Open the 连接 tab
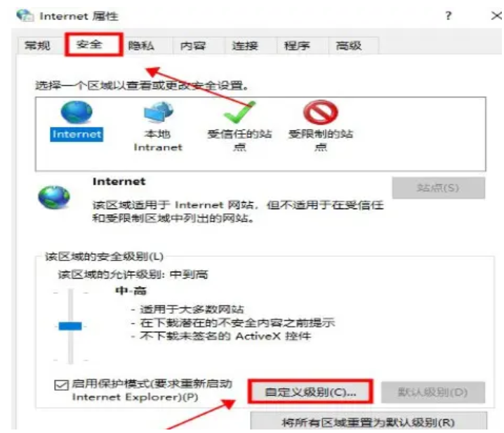 point(245,46)
